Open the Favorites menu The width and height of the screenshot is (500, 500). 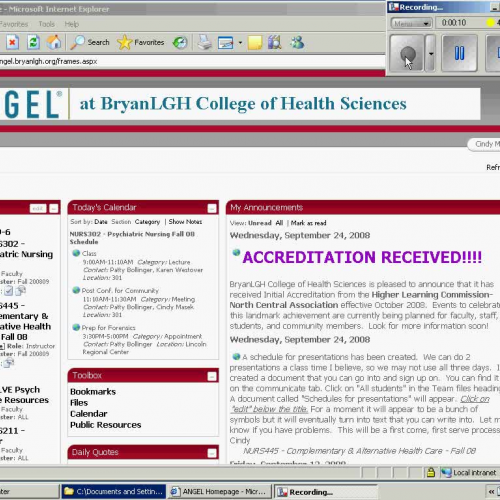click(14, 24)
